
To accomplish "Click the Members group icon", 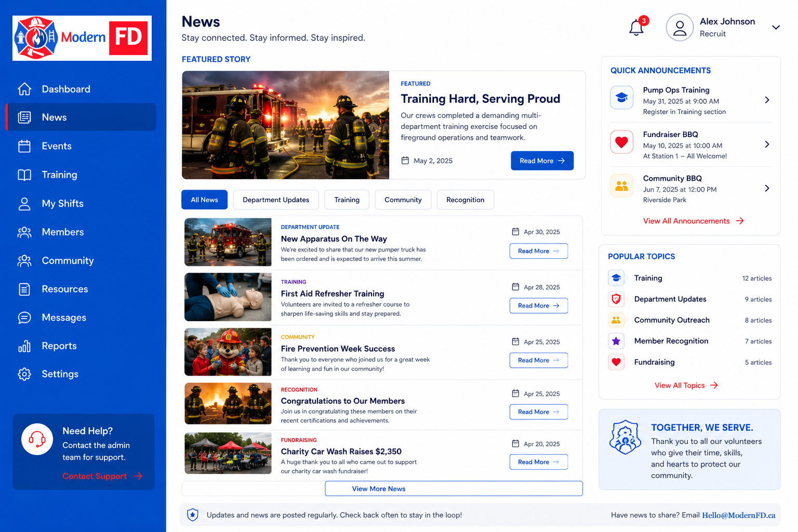I will [24, 232].
